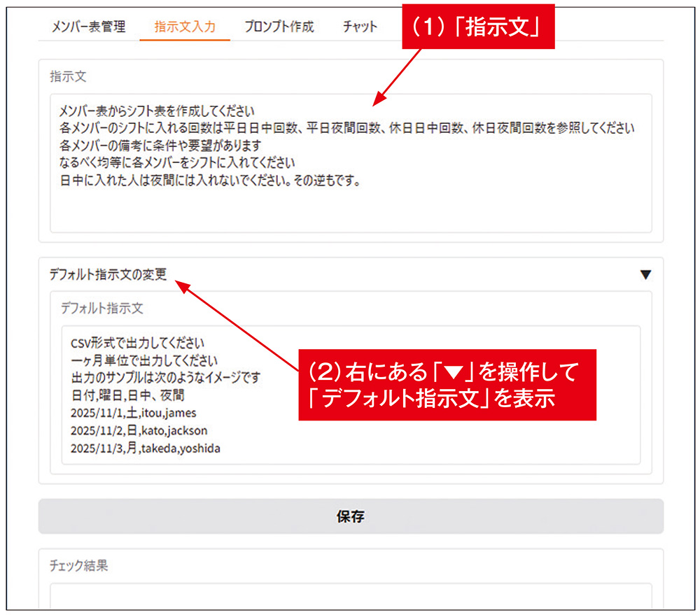The width and height of the screenshot is (700, 615).
Task: Click the header line 日付,曜日,日中、夜間
Action: click(x=127, y=395)
